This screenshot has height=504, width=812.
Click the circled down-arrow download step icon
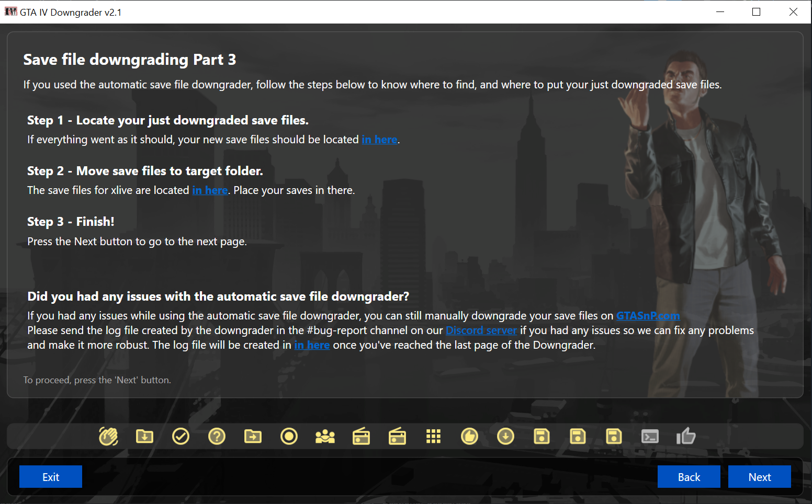(505, 436)
